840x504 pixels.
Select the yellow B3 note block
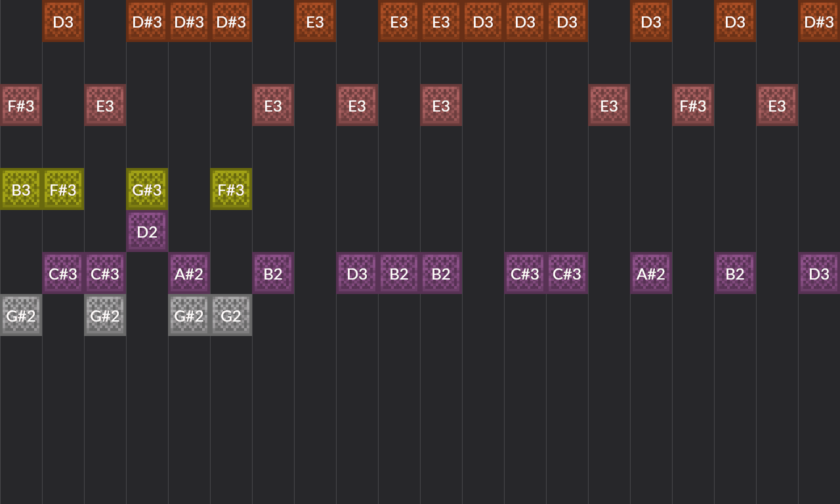pos(21,189)
